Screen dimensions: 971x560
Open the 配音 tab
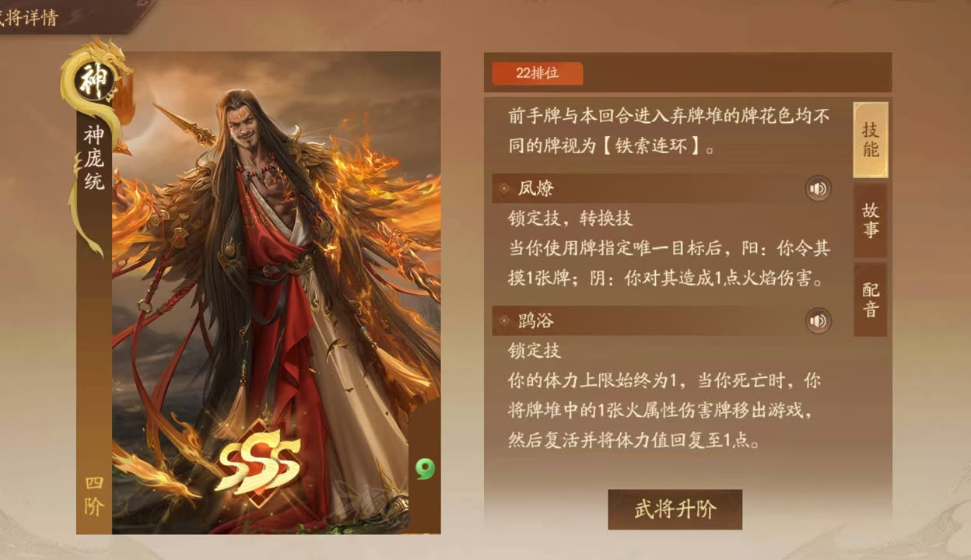tap(871, 299)
